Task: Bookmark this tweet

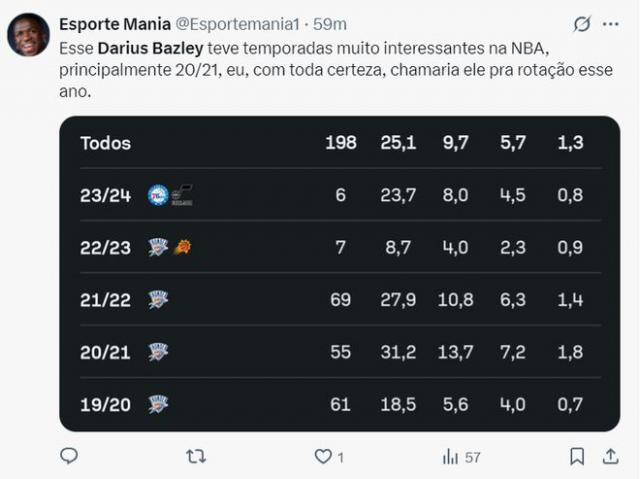Action: point(577,456)
